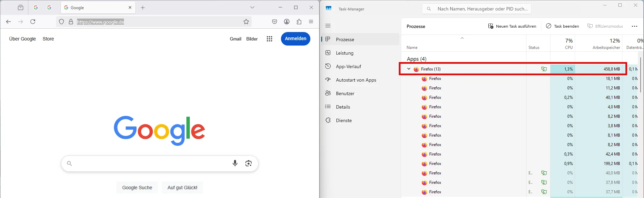Open the Google apps grid
Image resolution: width=644 pixels, height=198 pixels.
[269, 39]
